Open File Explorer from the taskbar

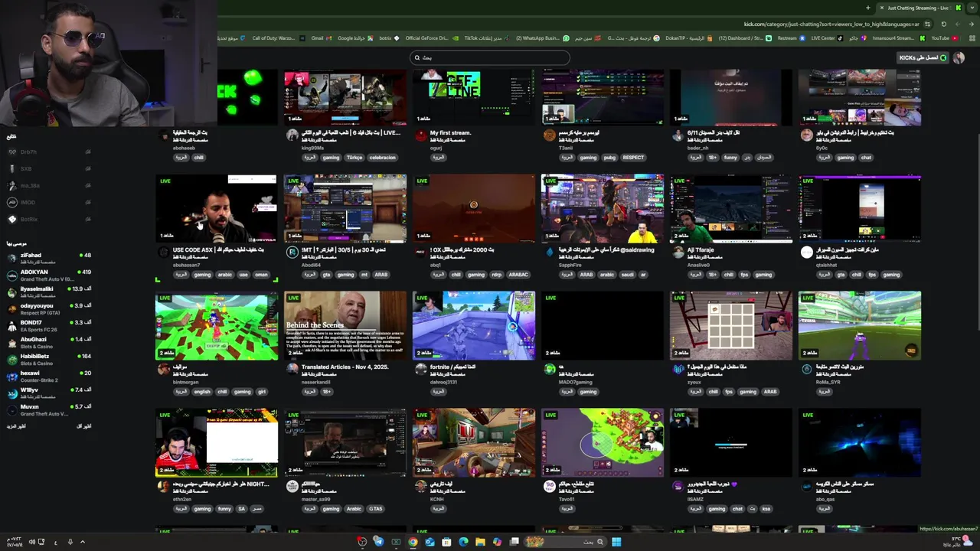[480, 542]
